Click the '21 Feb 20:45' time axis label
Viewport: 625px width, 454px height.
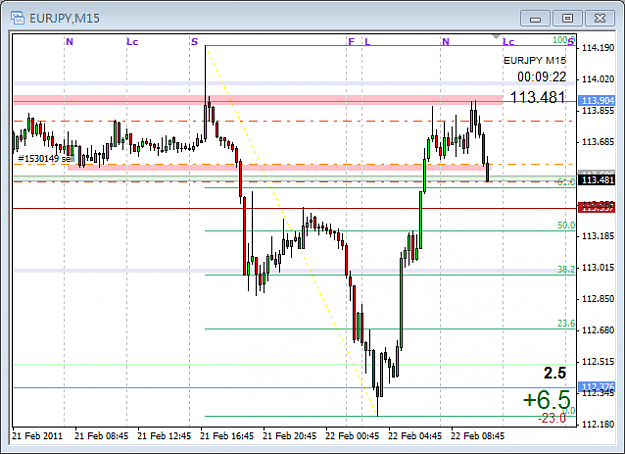coord(289,436)
